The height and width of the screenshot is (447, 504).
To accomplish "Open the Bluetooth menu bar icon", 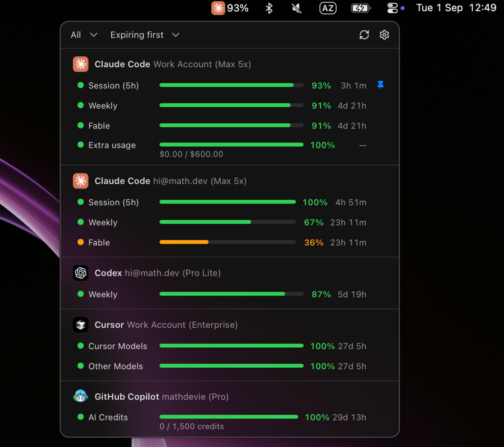I will point(269,8).
